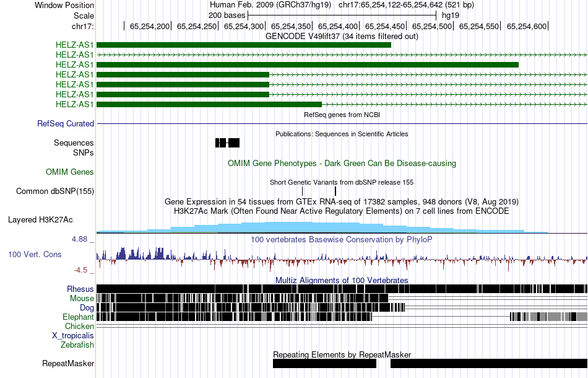Click the left RepeatMasker black element
The image size is (588, 378).
pos(324,363)
